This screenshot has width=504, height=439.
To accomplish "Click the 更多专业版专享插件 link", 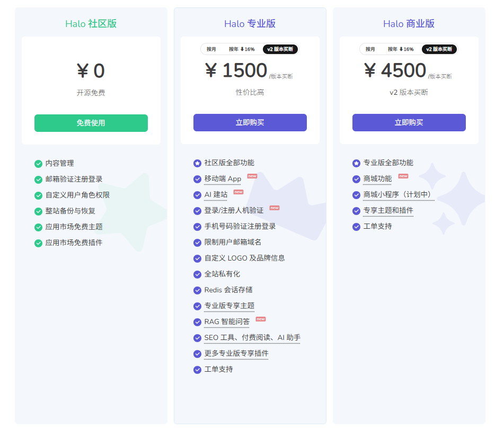I will (x=236, y=354).
